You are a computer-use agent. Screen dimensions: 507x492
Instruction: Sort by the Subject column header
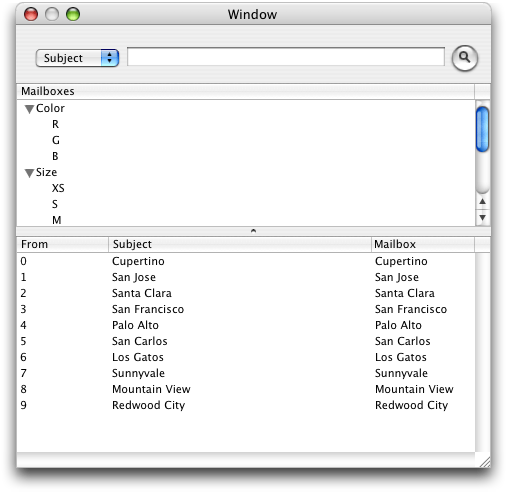tap(240, 244)
